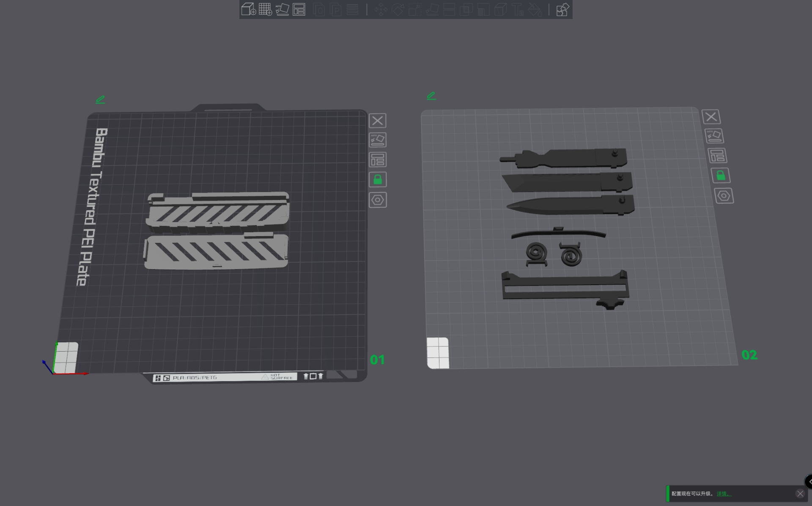The width and height of the screenshot is (812, 506).
Task: Open the Assembly view puzzle icon
Action: [562, 9]
